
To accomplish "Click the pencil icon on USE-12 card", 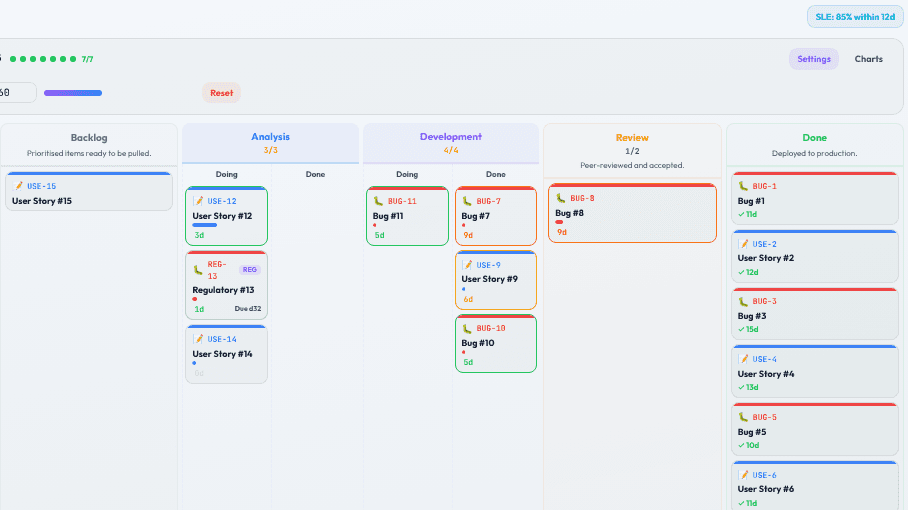I will (x=199, y=201).
